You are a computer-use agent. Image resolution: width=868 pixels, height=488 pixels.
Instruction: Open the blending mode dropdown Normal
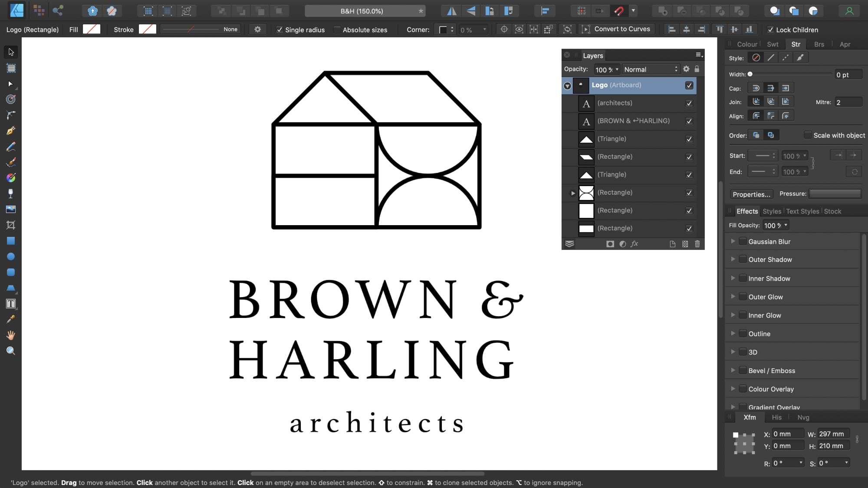pyautogui.click(x=650, y=69)
